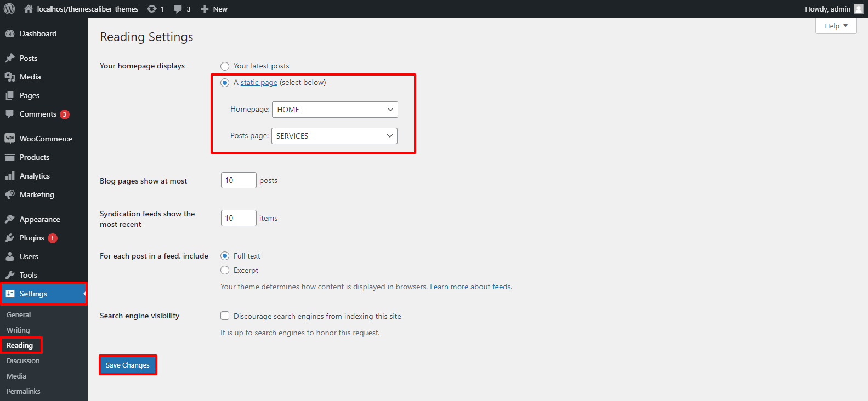Click Save Changes button

[x=128, y=365]
